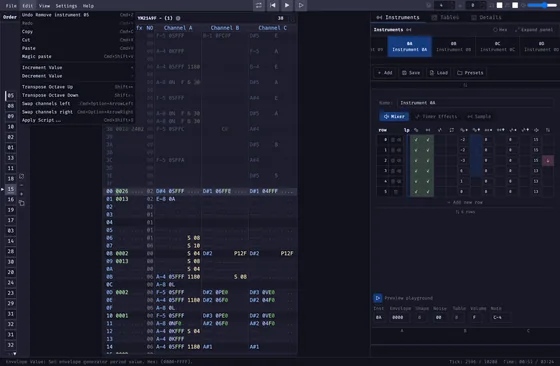Start playback with the solid Play icon
Screen dimensions: 560x366
(287, 5)
